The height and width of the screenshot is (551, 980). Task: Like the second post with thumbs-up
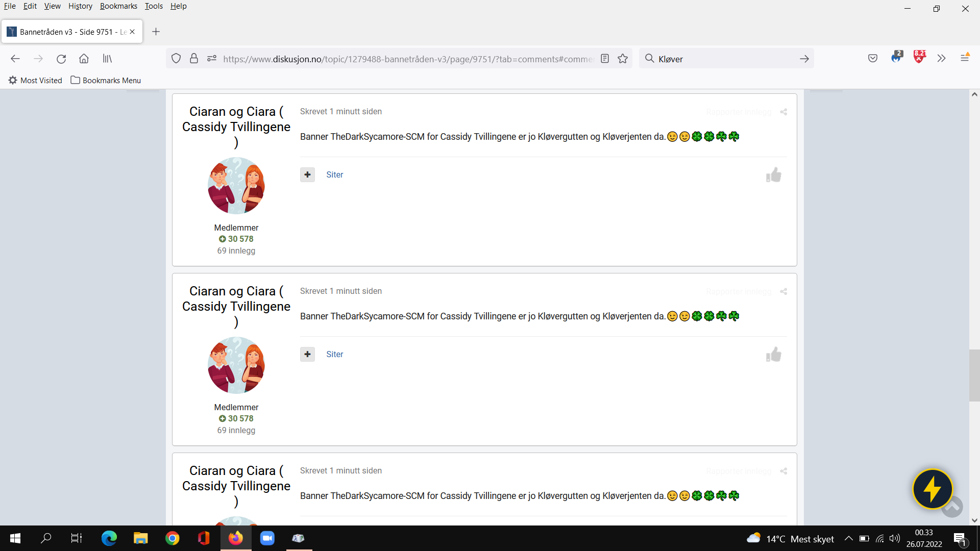774,355
